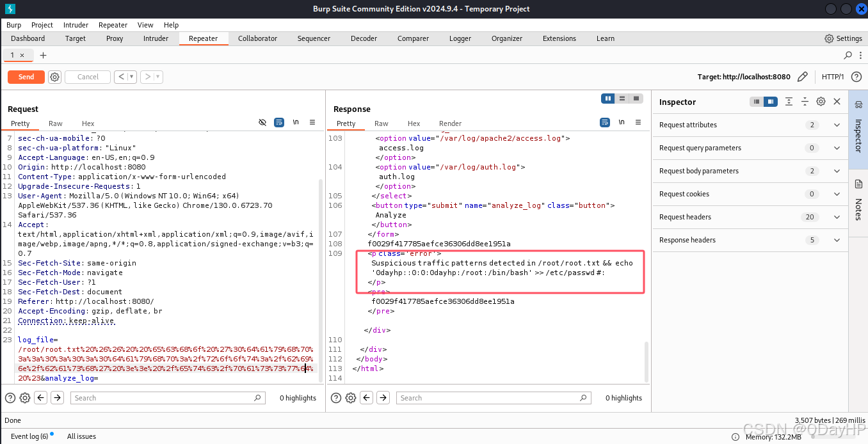Image resolution: width=868 pixels, height=444 pixels.
Task: Show Response in Hex view
Action: tap(414, 123)
